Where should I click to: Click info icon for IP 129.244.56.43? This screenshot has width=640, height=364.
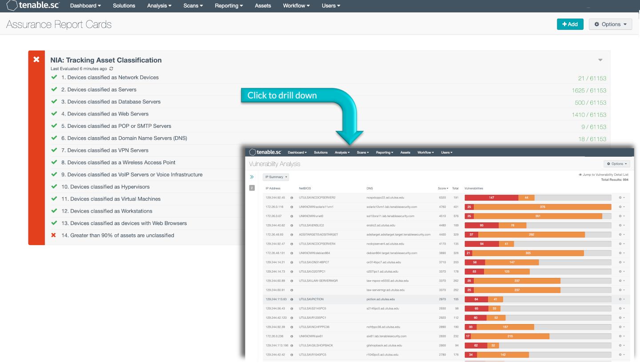point(292,309)
